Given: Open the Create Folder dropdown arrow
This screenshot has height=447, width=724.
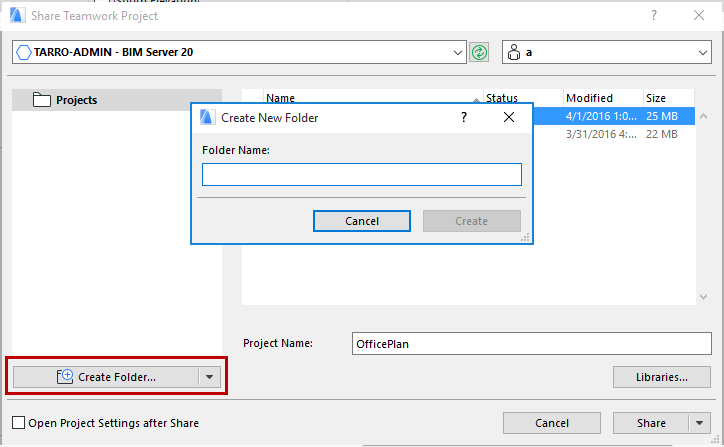Looking at the screenshot, I should [x=210, y=377].
